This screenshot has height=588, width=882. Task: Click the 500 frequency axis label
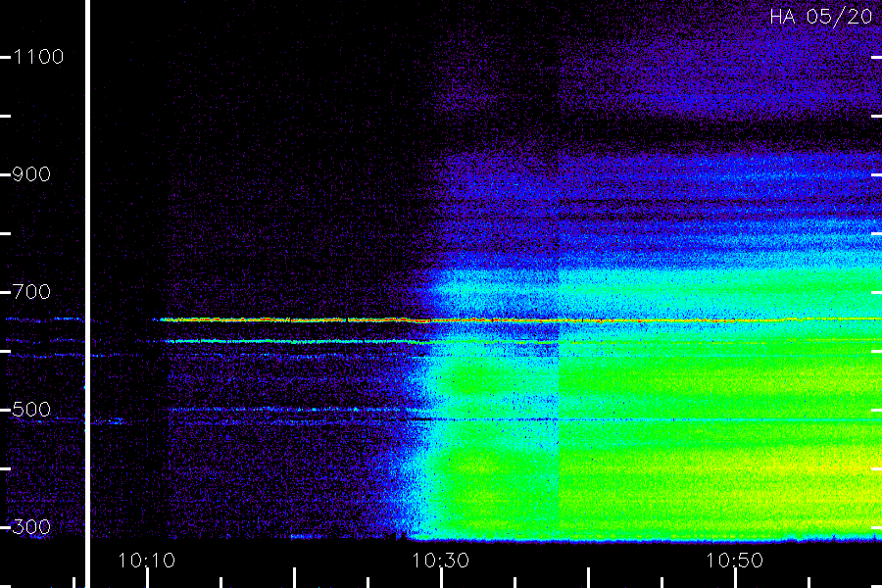coord(31,410)
